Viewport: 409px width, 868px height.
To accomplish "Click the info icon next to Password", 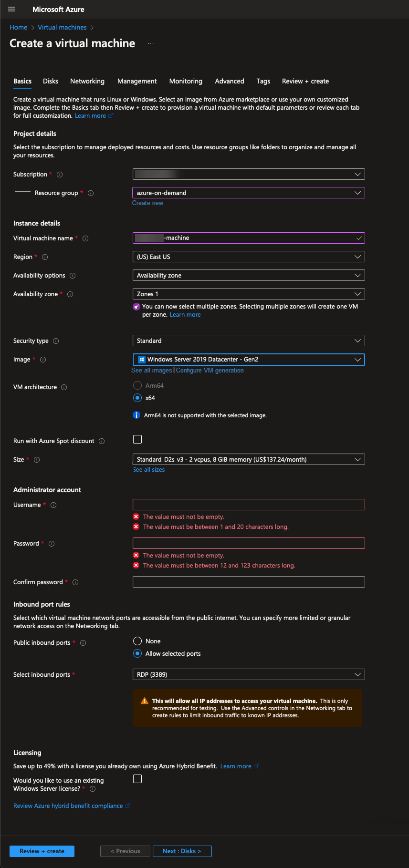I will point(52,544).
